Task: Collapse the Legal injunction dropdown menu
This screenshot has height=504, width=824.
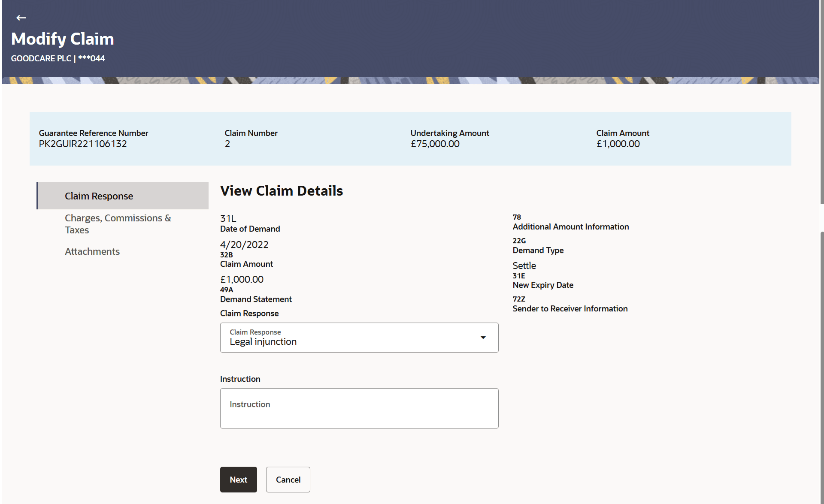Action: pos(483,338)
